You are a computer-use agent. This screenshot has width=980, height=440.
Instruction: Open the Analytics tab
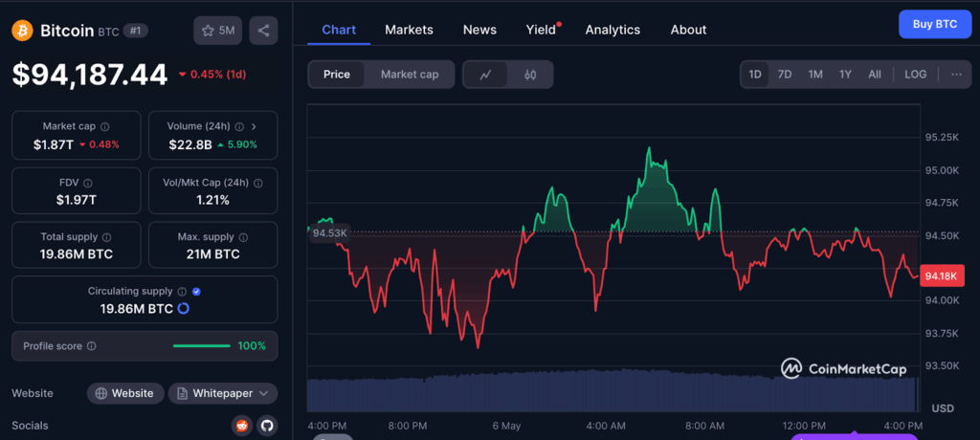coord(612,30)
